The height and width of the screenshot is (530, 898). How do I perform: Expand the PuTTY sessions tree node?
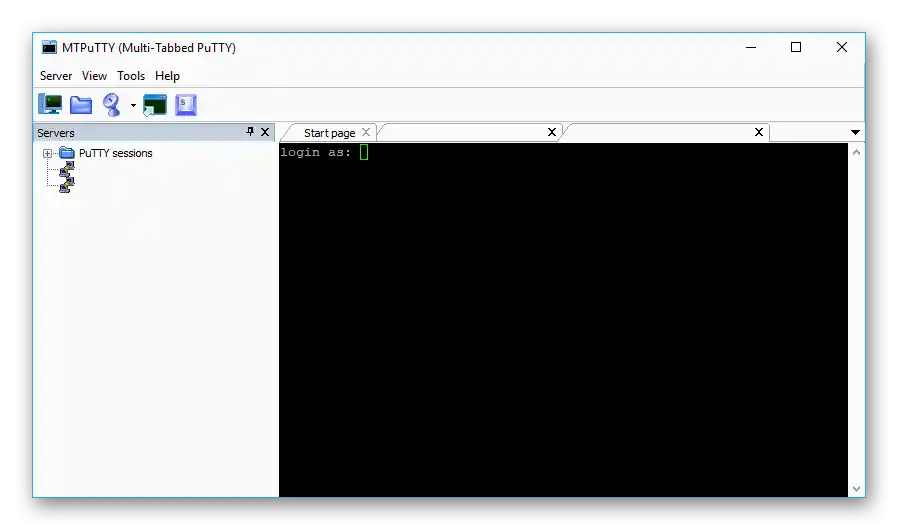[x=48, y=154]
